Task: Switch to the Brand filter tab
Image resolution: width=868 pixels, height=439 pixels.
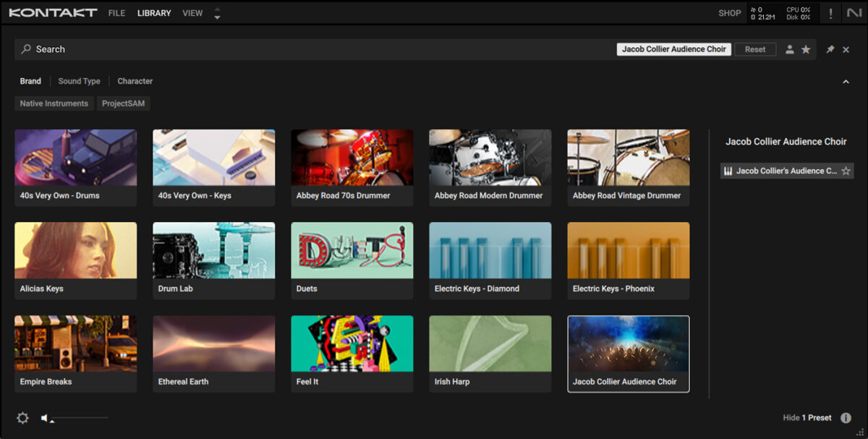Action: click(30, 81)
